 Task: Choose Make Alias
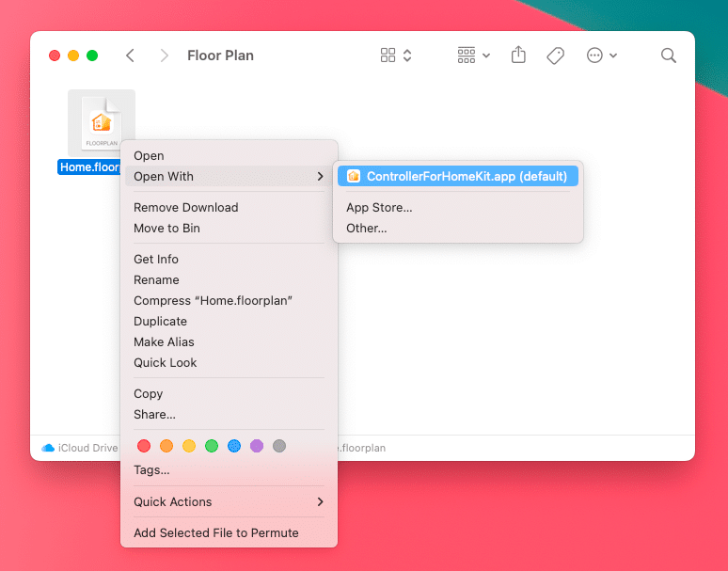[229, 342]
